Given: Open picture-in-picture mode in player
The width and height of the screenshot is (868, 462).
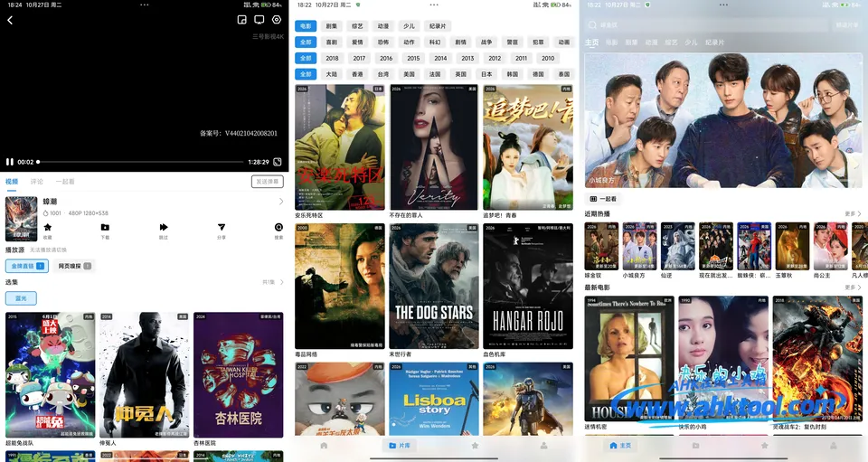Looking at the screenshot, I should [x=242, y=20].
